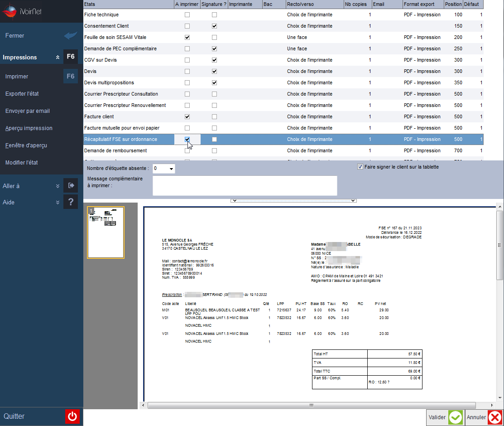The width and height of the screenshot is (504, 426).
Task: Uncheck Signature for Consentement Client
Action: pos(214,26)
